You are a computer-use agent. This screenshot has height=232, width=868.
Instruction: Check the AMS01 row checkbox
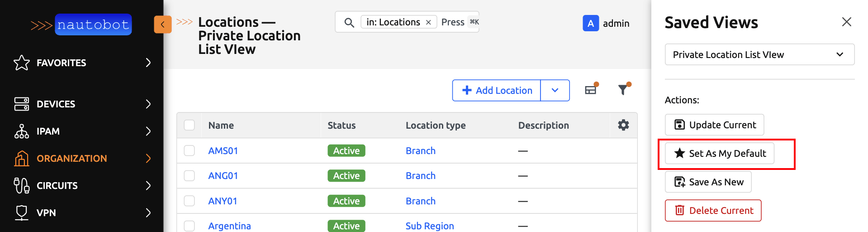point(190,150)
